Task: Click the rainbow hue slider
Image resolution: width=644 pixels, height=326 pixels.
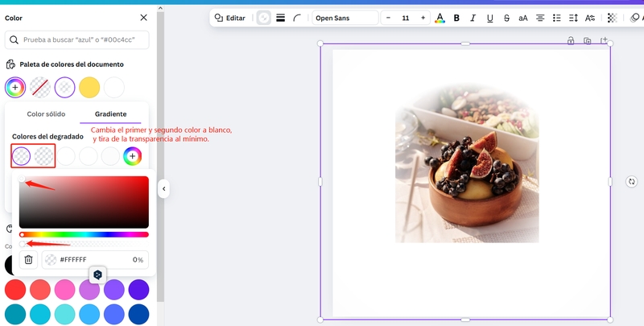Action: (84, 234)
